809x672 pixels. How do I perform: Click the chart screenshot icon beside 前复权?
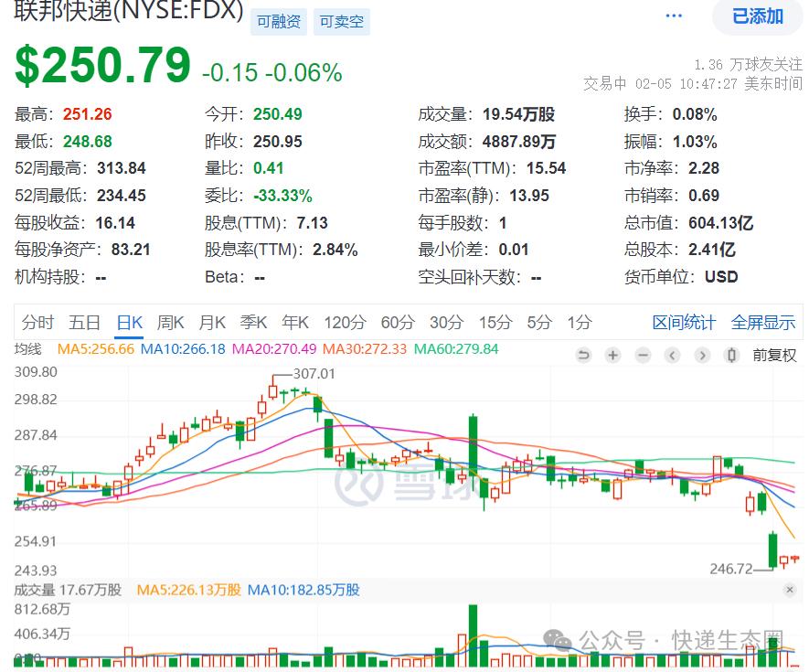pos(731,355)
